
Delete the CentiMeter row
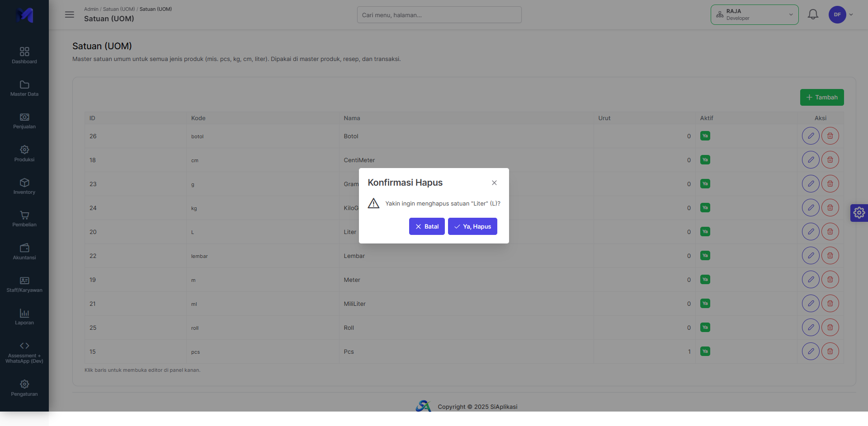(830, 160)
